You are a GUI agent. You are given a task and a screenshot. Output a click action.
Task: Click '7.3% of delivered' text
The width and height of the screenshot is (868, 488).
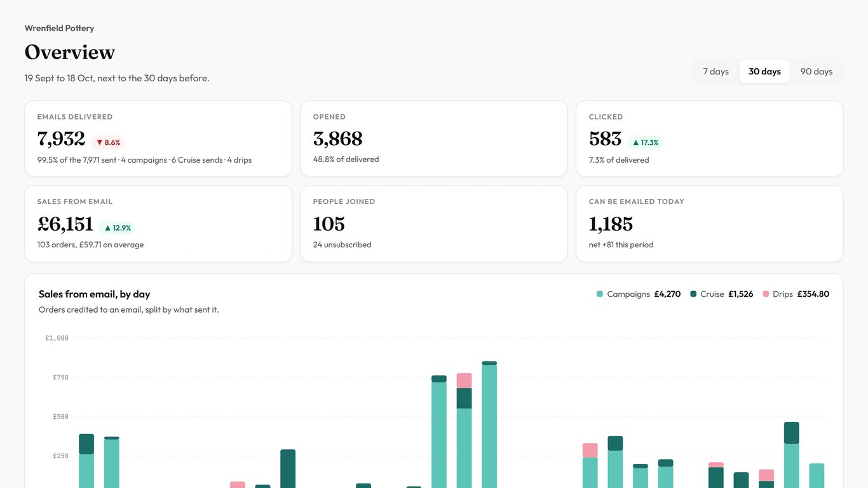click(619, 160)
